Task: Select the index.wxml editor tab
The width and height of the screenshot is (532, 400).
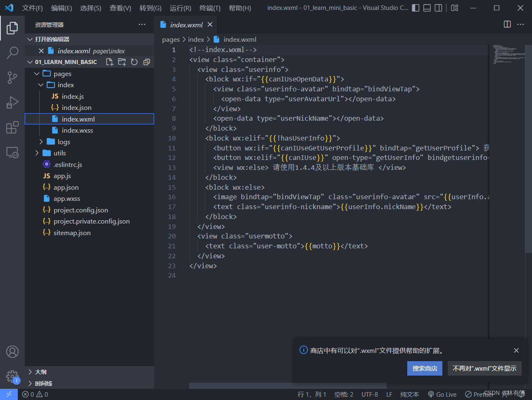Action: [186, 25]
